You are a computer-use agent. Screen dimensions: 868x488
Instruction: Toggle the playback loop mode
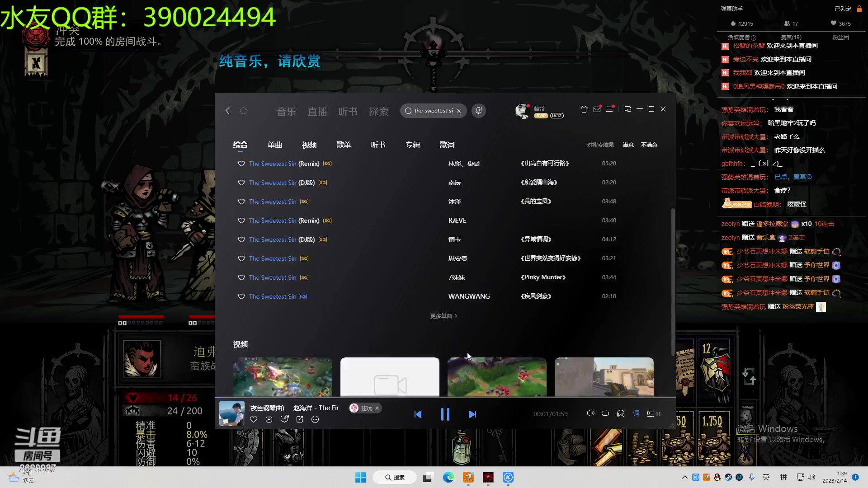click(606, 413)
